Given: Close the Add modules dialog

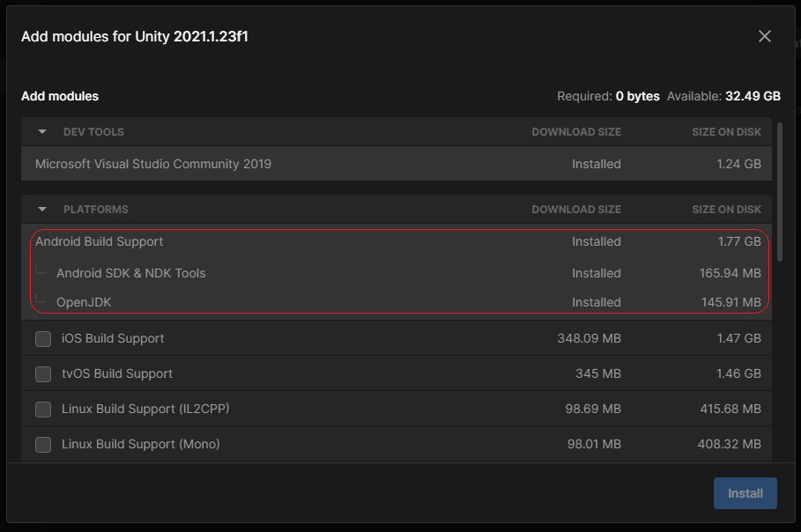Looking at the screenshot, I should tap(764, 36).
